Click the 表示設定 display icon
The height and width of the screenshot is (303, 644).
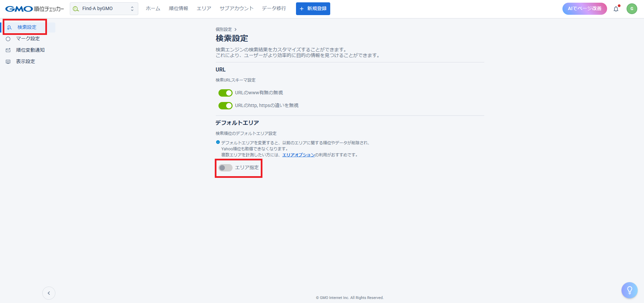click(x=8, y=62)
